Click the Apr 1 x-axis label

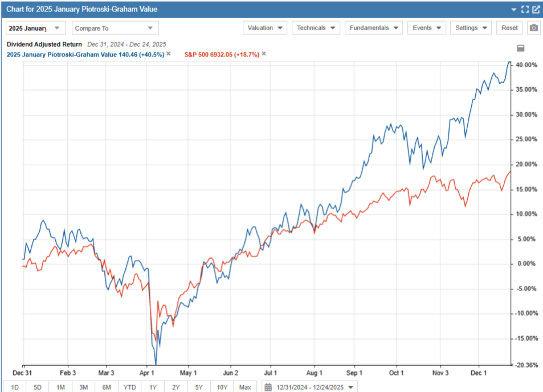tap(146, 373)
